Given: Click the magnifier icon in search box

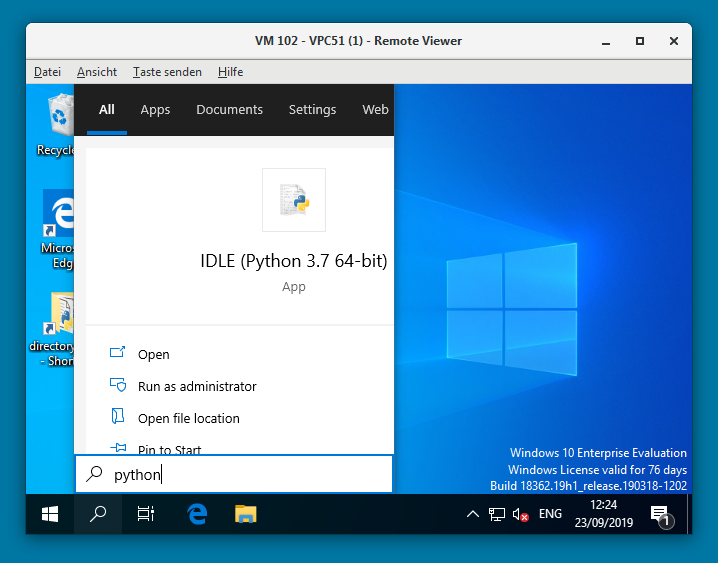Looking at the screenshot, I should pyautogui.click(x=94, y=474).
